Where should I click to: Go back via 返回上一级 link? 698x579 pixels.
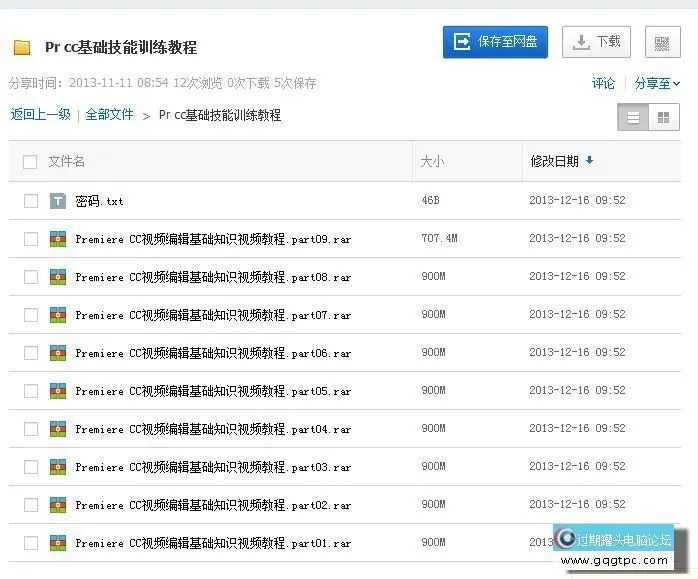click(x=40, y=115)
